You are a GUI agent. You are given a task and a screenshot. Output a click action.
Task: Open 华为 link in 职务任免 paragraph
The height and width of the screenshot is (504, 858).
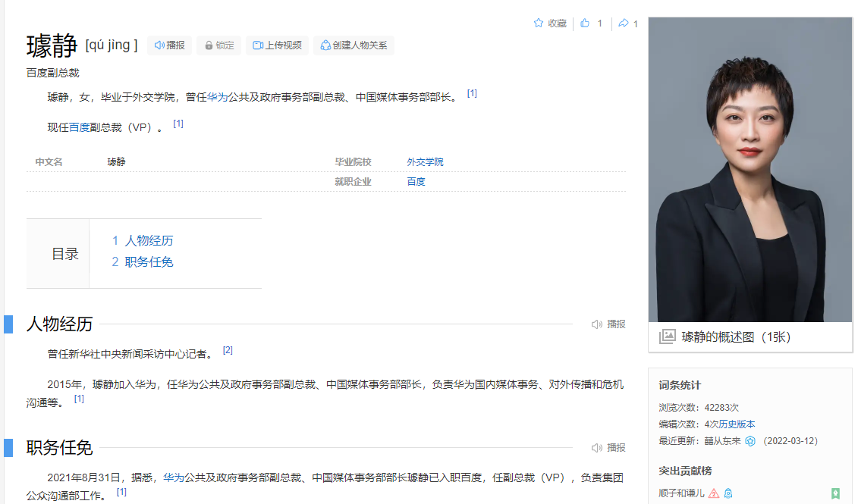[174, 477]
